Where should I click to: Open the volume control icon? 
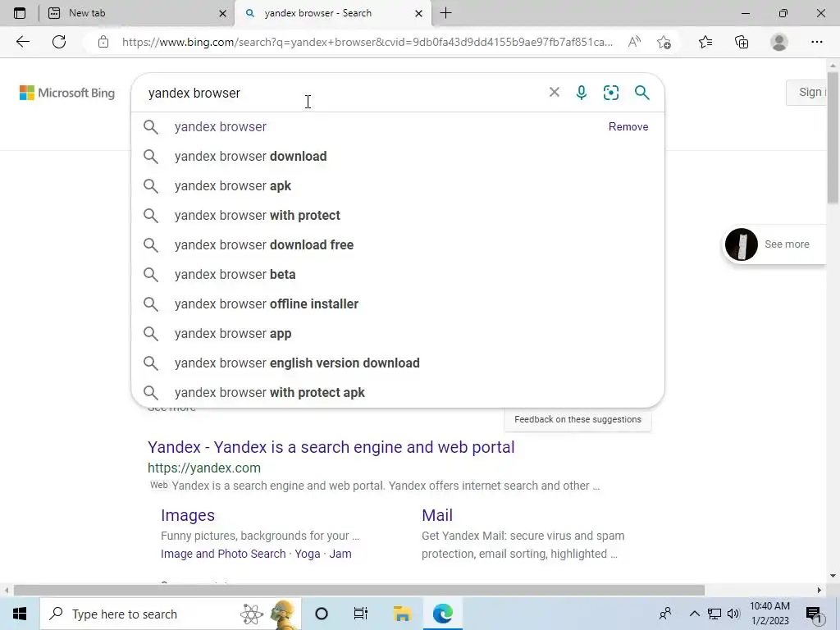pos(733,614)
